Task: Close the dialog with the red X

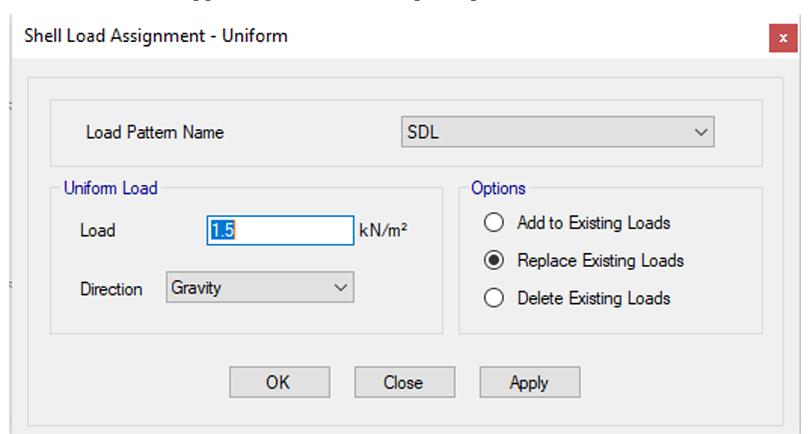Action: [783, 37]
